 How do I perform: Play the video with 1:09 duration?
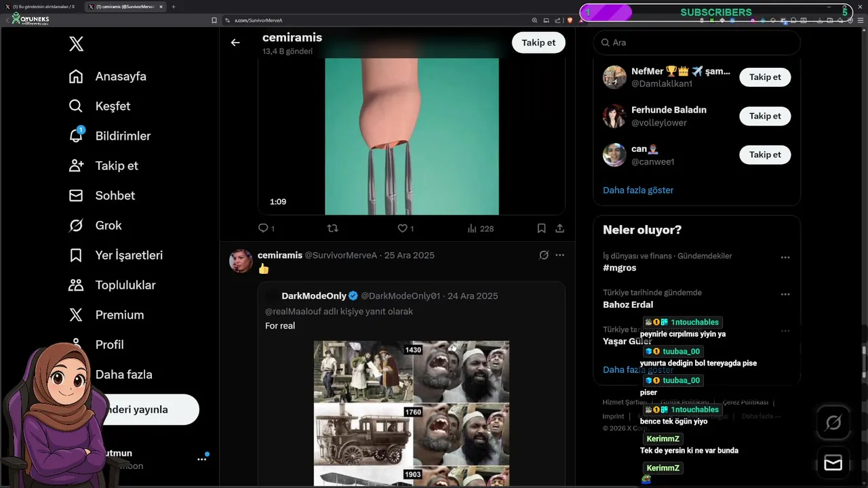point(412,136)
